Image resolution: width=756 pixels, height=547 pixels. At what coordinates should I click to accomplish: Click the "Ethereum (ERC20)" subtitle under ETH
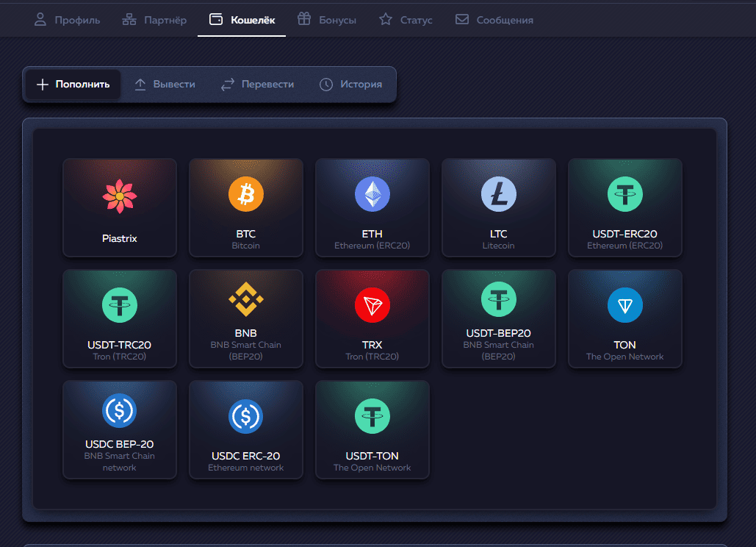[372, 246]
